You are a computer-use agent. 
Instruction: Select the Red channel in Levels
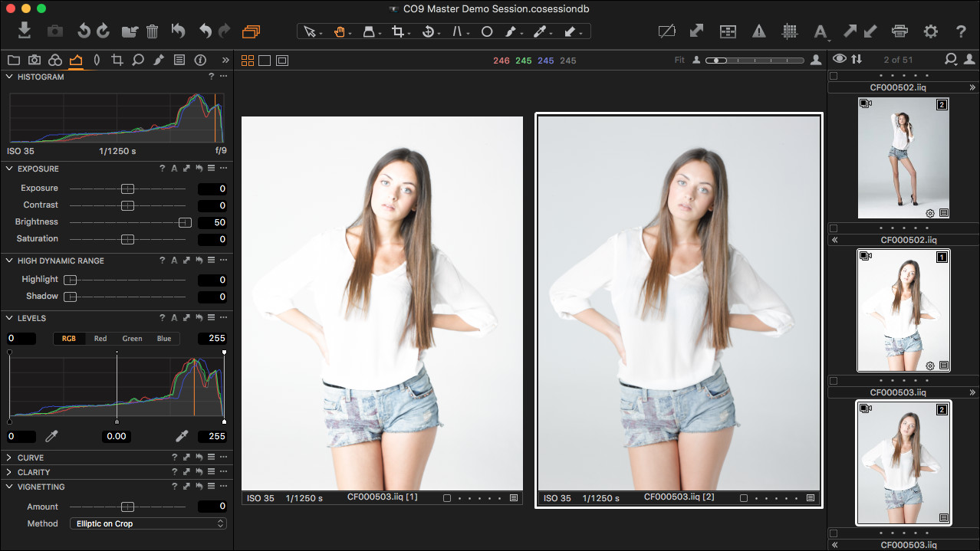click(100, 338)
